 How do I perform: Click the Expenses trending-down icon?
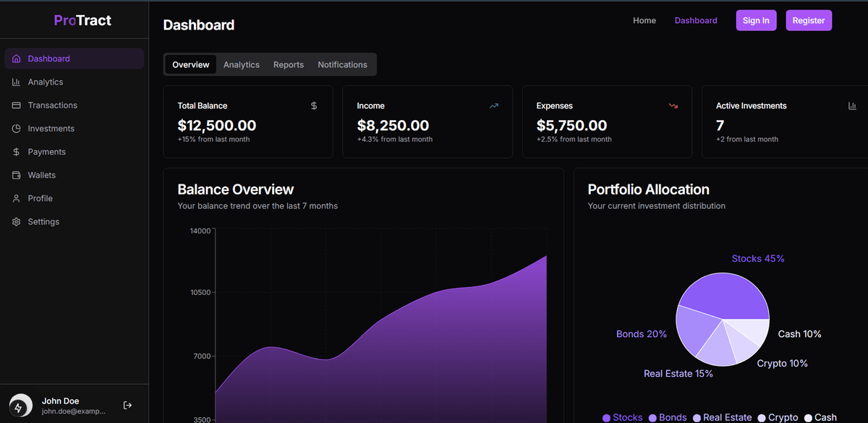[673, 106]
